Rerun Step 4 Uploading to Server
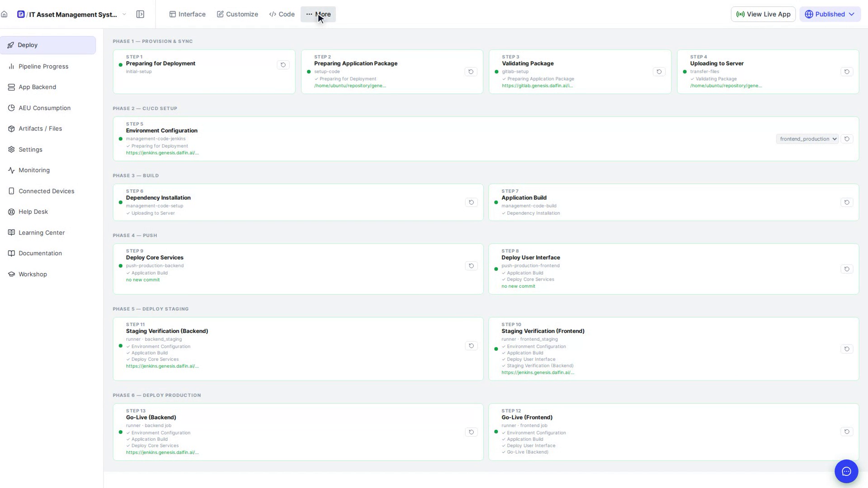The width and height of the screenshot is (868, 488). pos(847,72)
